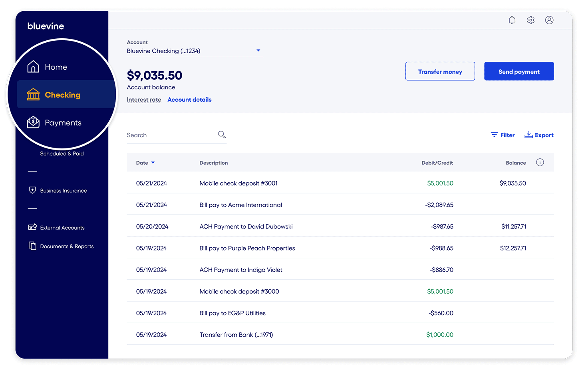View Balance column info tooltip icon
Screen dimensions: 588x371
click(540, 162)
